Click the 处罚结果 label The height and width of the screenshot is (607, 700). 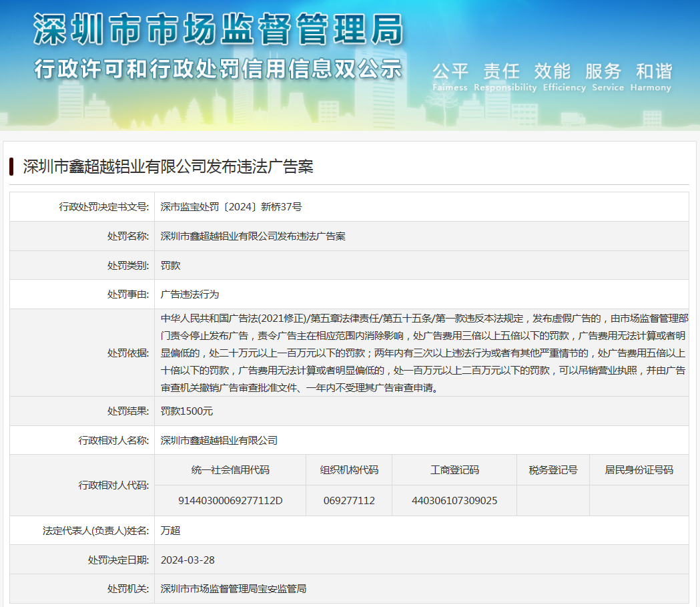(128, 411)
